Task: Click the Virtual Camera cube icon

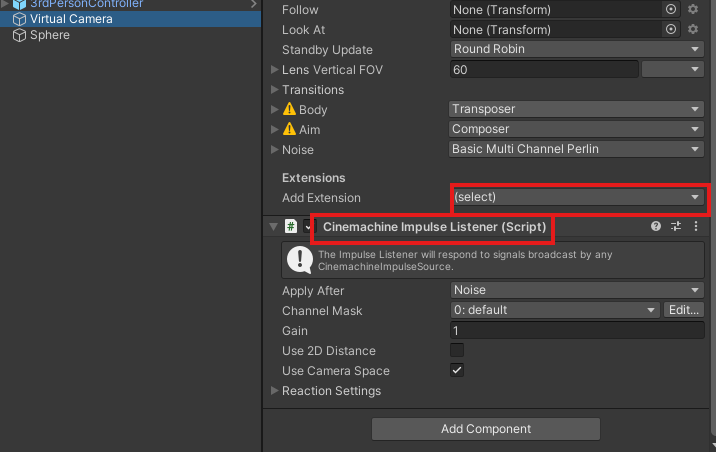Action: point(19,19)
